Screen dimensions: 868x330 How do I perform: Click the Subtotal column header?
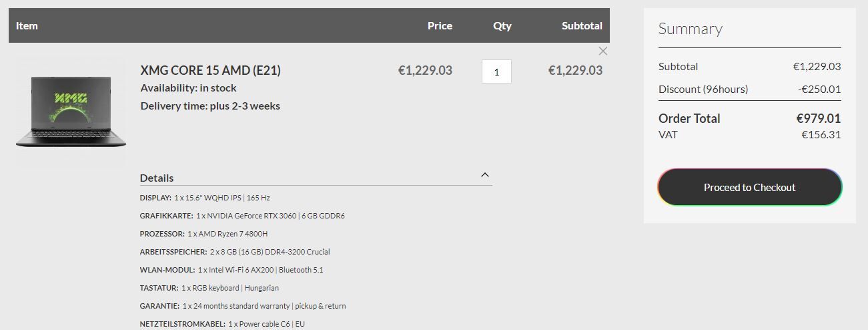(582, 25)
